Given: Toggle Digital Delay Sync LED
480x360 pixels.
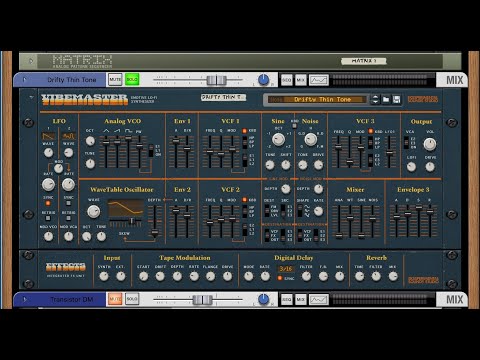Looking at the screenshot, I should 280,278.
